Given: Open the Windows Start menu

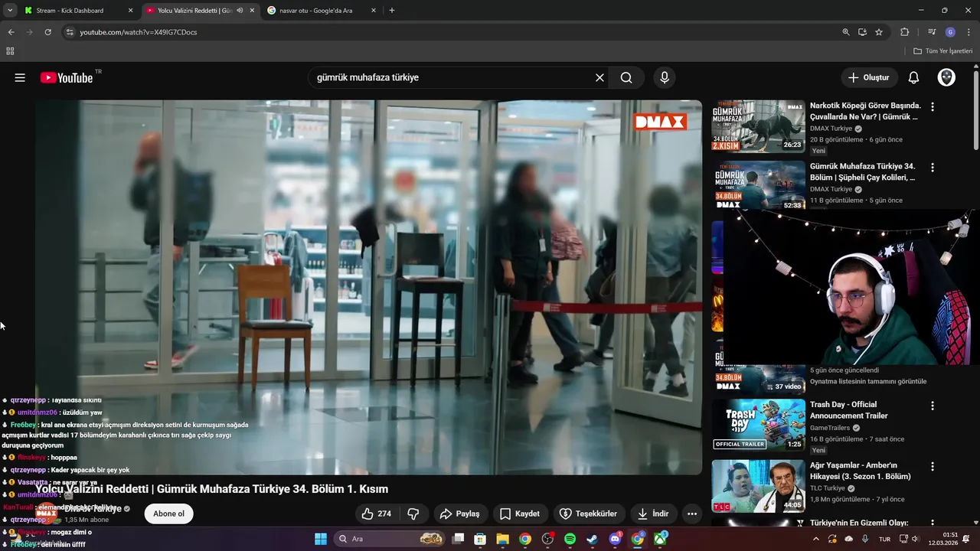Looking at the screenshot, I should (x=321, y=539).
